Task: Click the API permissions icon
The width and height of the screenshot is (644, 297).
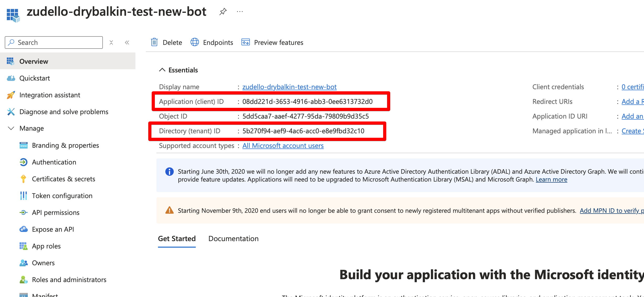Action: [x=23, y=213]
